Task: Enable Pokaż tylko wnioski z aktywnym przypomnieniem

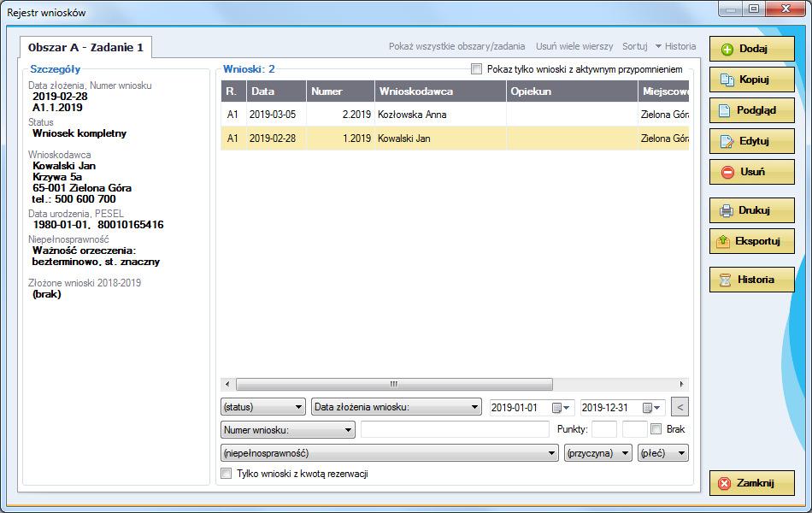Action: coord(476,69)
